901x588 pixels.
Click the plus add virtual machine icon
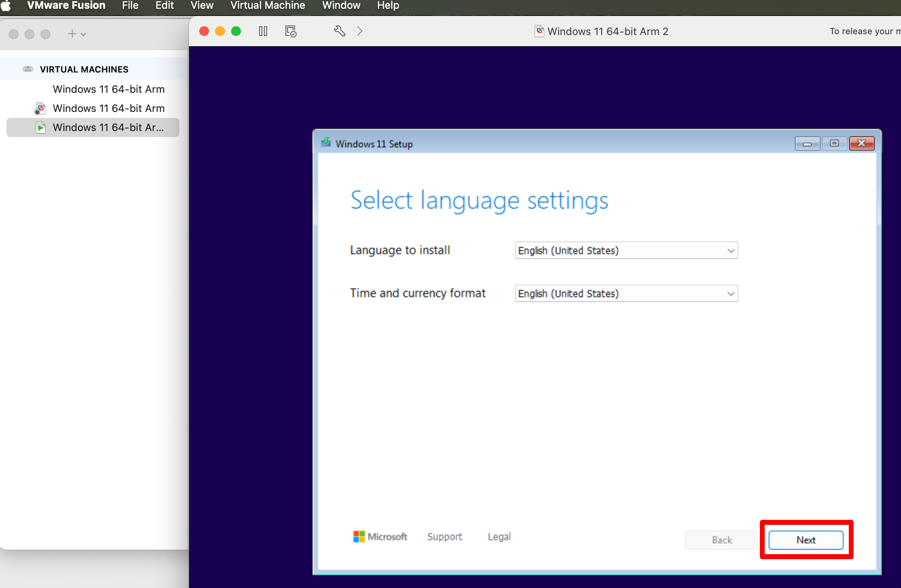[72, 34]
